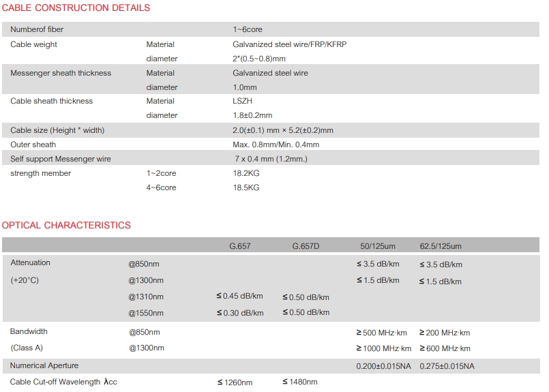This screenshot has height=392, width=549.
Task: Select the '18.5KG' strength value
Action: (246, 187)
